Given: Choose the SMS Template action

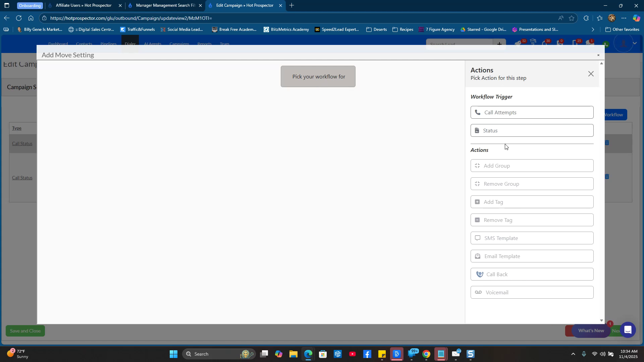Looking at the screenshot, I should point(532,238).
